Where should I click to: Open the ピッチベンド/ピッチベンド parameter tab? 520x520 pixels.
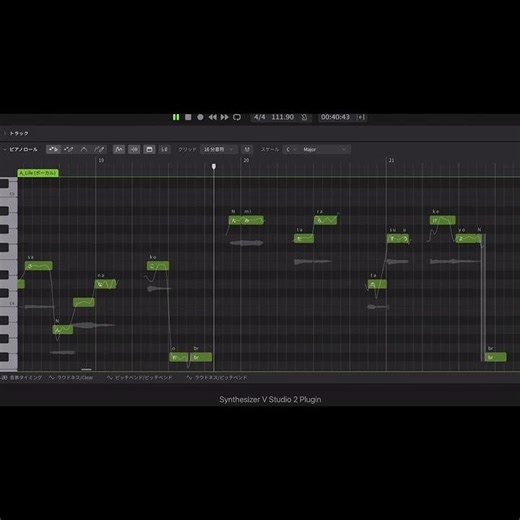[139, 378]
